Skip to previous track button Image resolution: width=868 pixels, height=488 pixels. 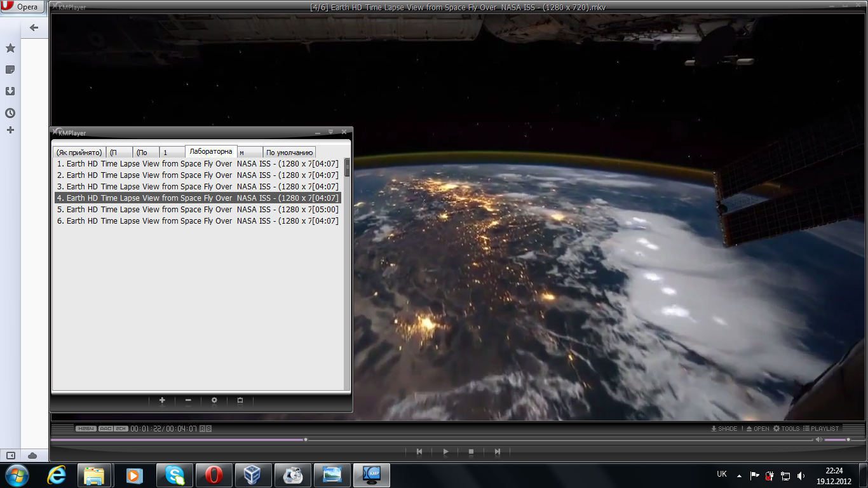pyautogui.click(x=419, y=452)
